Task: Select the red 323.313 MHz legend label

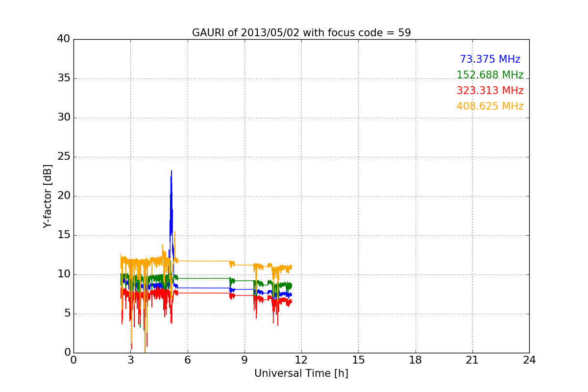Action: tap(490, 91)
